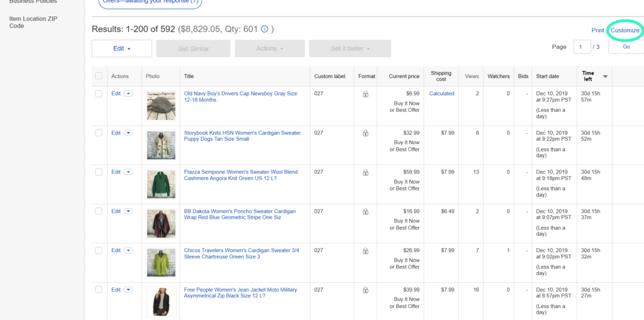Sort by the Start date column header
This screenshot has width=644, height=320.
pos(548,77)
